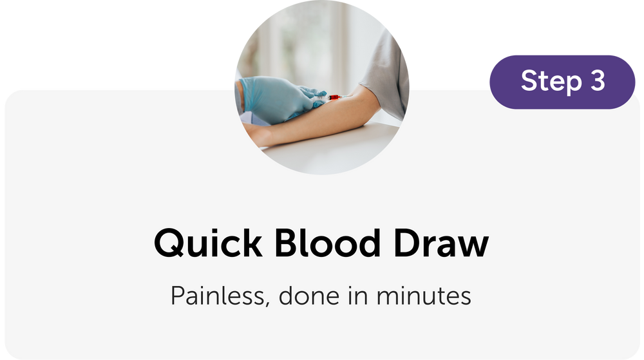Click the patient's hand in the photo
Screen dimensions: 644x360
coord(257,135)
